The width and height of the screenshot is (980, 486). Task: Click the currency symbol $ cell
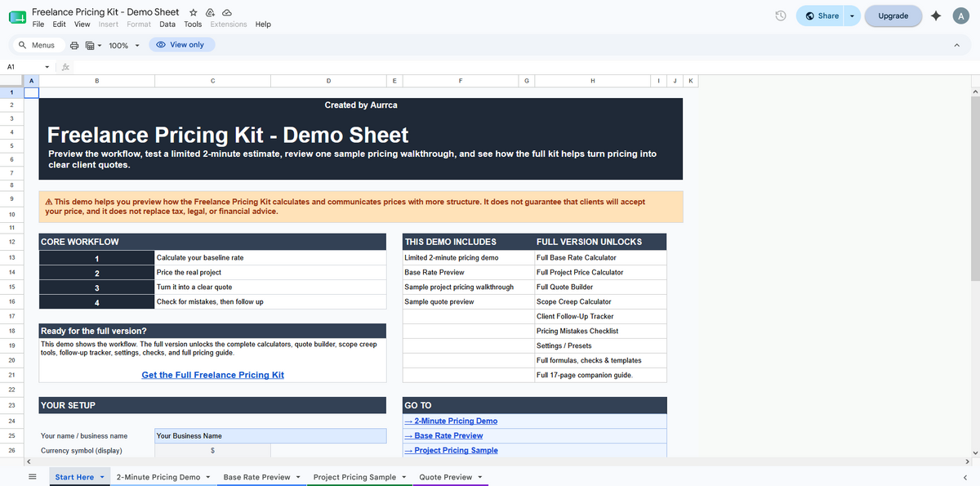(212, 450)
